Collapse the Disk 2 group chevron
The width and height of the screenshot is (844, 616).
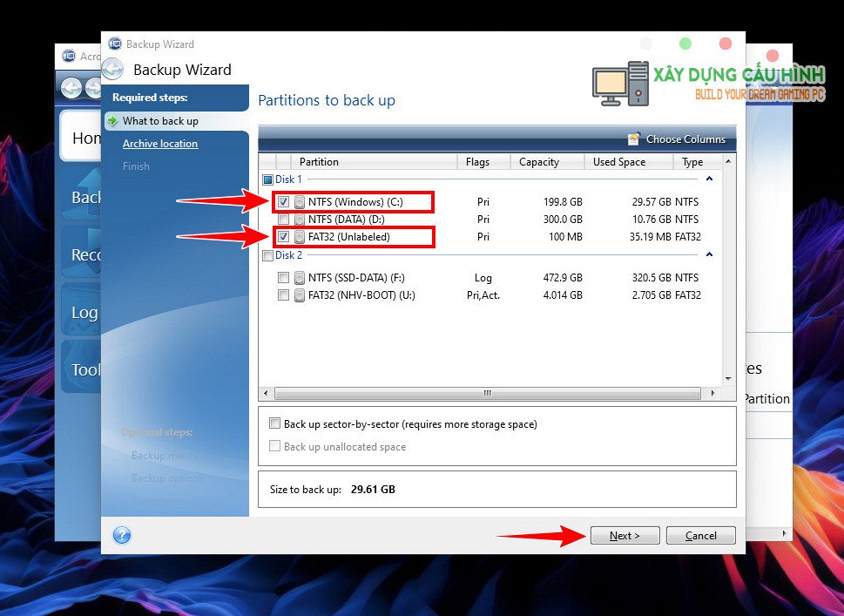coord(709,255)
